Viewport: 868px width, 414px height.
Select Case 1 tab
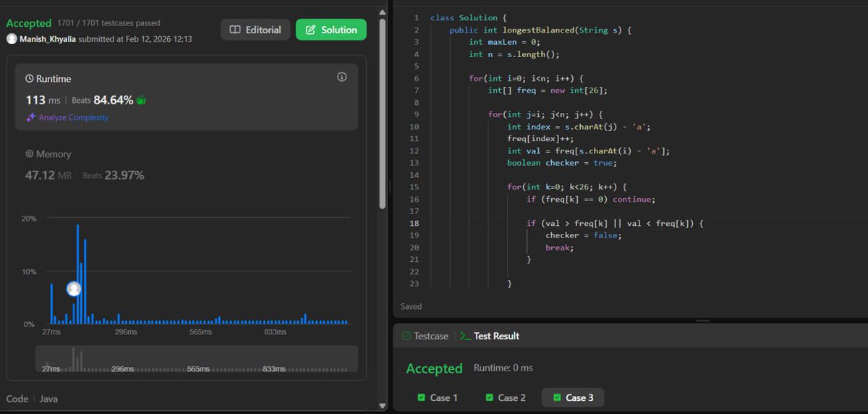(x=437, y=397)
